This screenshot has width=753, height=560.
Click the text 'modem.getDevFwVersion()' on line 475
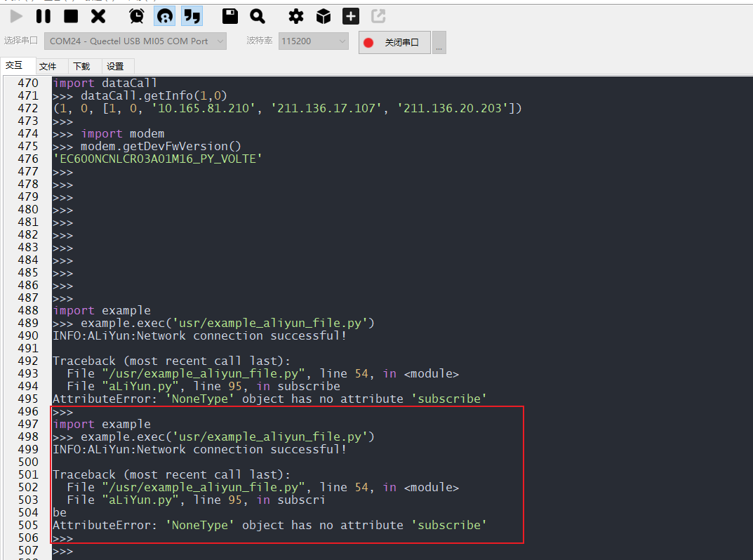click(161, 147)
